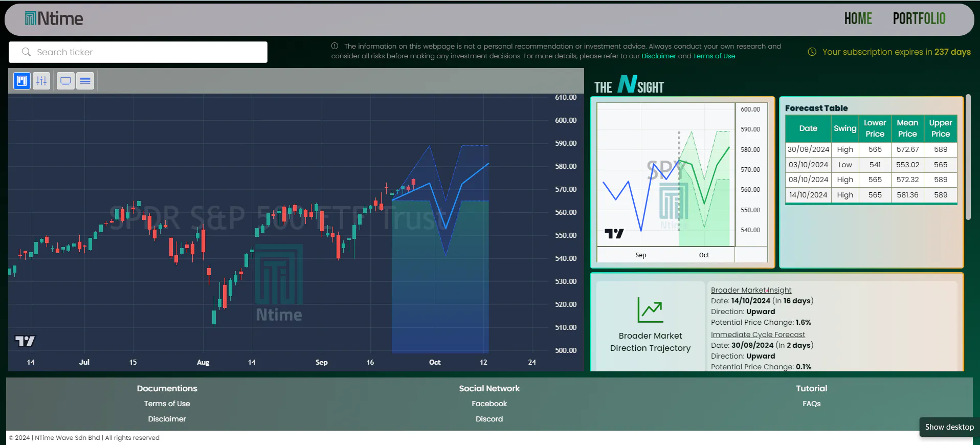Click the NSight panel vertical scrollbar

coord(968,158)
